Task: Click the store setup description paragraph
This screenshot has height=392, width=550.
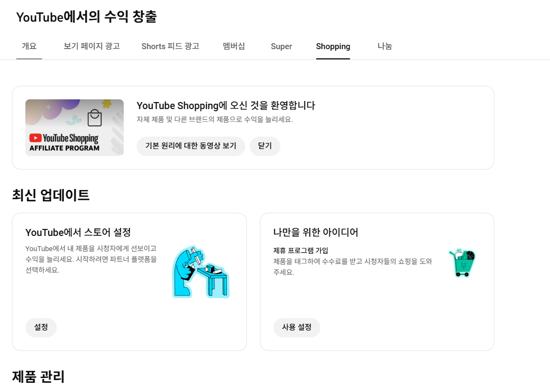Action: (91, 260)
